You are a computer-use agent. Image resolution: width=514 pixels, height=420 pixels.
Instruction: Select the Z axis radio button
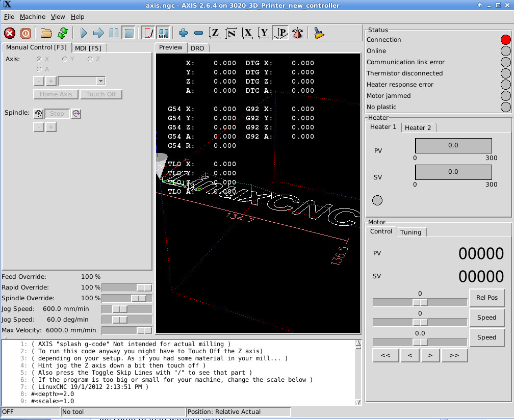pos(90,59)
